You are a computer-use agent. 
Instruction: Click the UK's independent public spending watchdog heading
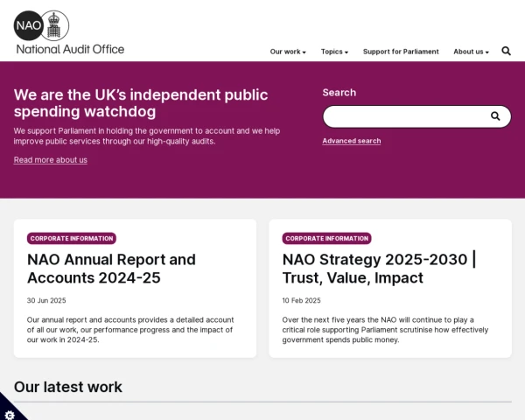(141, 103)
